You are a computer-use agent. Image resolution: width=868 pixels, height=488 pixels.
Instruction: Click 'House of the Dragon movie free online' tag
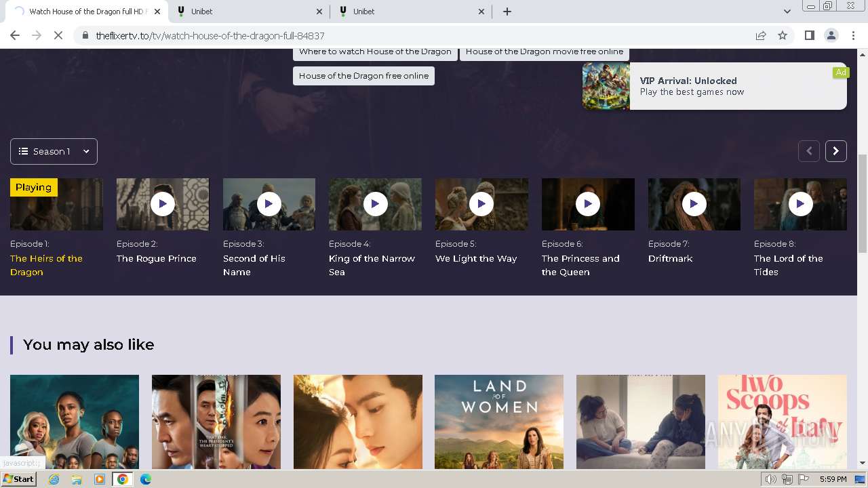tap(545, 52)
